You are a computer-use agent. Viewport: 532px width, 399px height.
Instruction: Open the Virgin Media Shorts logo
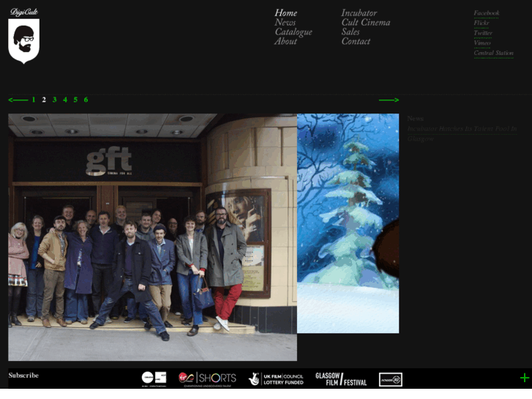click(207, 379)
